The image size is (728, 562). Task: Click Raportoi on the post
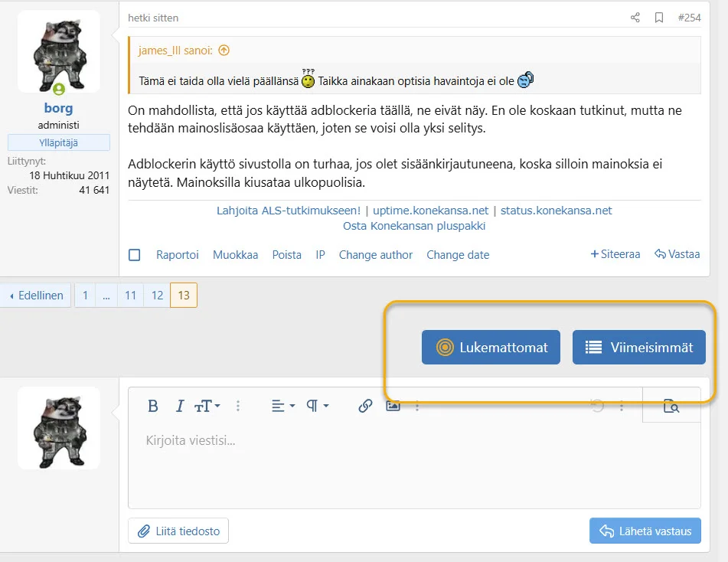[x=178, y=255]
